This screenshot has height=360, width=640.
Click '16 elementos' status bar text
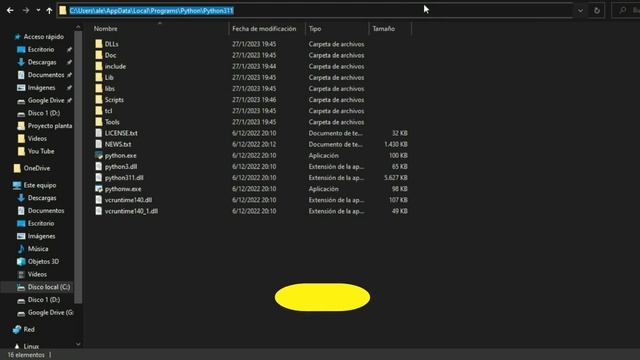point(26,355)
